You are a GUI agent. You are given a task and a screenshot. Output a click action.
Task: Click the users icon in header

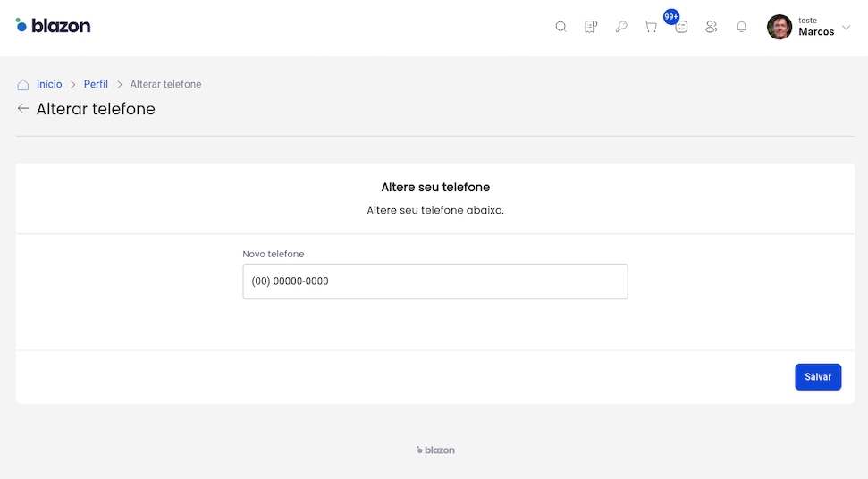coord(712,27)
